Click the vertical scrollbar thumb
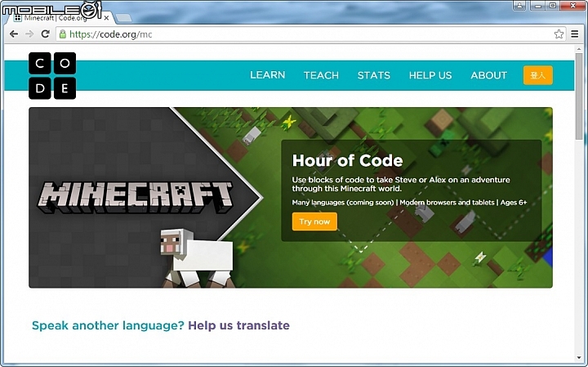Viewport: 588px width, 367px height. pos(579,96)
